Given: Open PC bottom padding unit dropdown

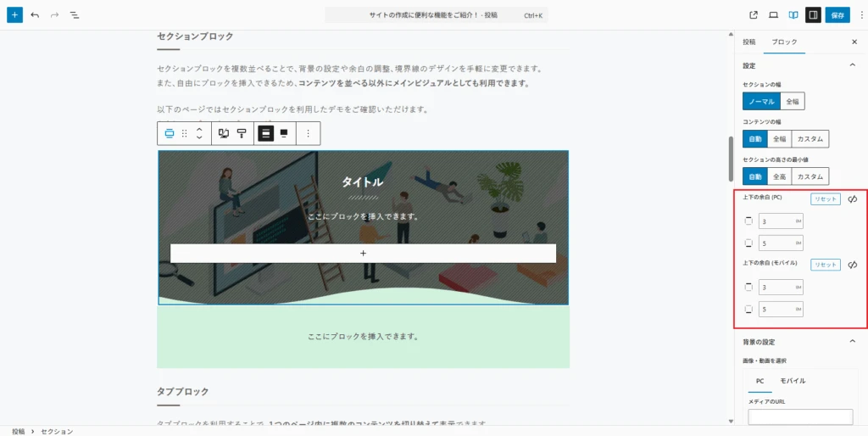Looking at the screenshot, I should coord(798,243).
